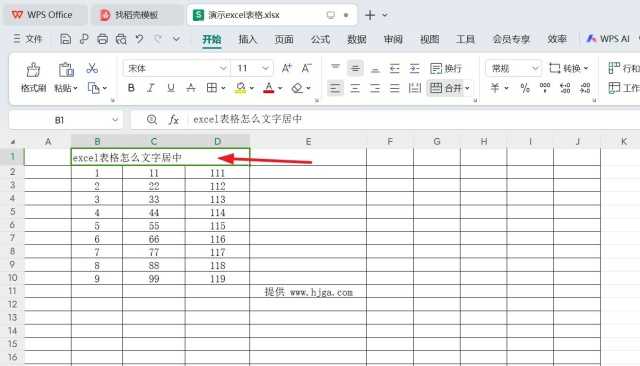Screen dimensions: 640x366
Task: Click the Increase Decimal icon
Action: point(565,88)
